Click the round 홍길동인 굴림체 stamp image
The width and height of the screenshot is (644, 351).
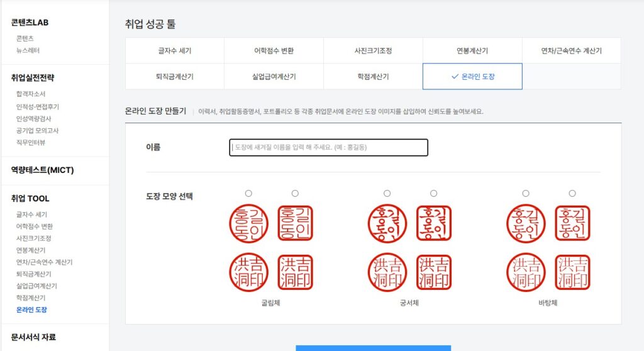click(248, 223)
